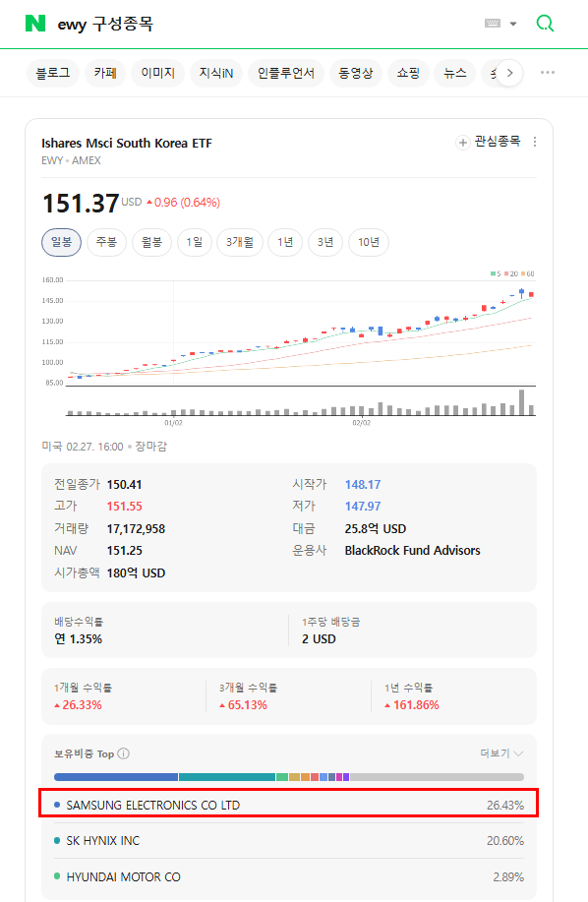This screenshot has height=902, width=588.
Task: Add to watchlist with the plus icon
Action: pyautogui.click(x=463, y=142)
